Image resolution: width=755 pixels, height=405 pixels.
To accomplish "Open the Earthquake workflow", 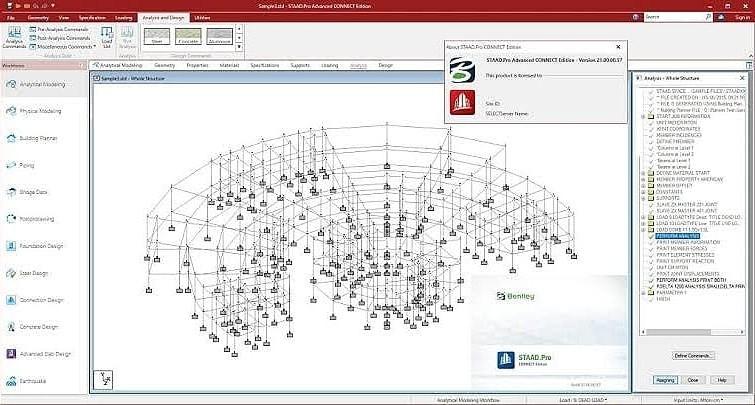I will 27,381.
